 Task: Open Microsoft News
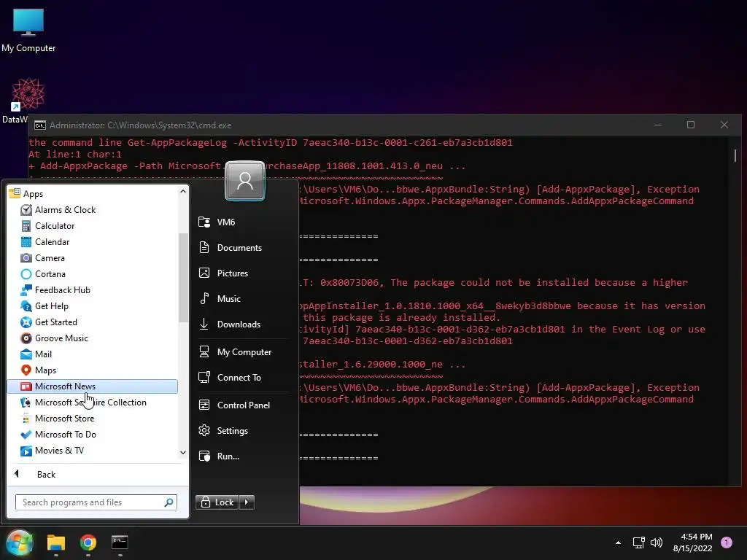[93, 386]
